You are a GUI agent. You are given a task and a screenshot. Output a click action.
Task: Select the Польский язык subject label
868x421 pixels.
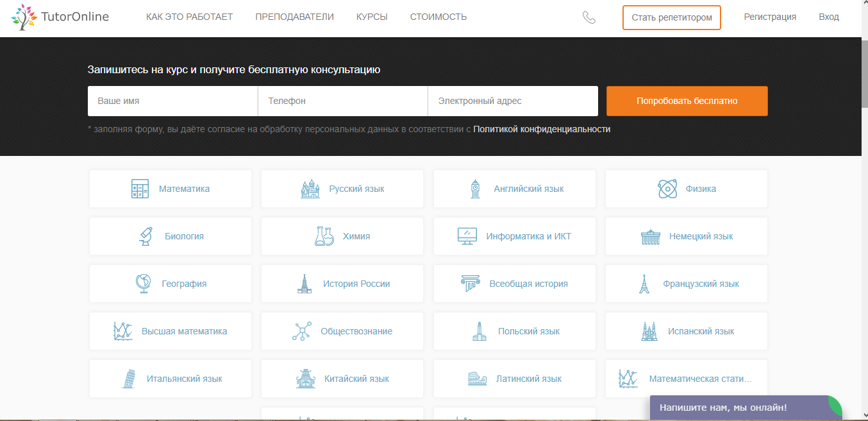pos(529,331)
